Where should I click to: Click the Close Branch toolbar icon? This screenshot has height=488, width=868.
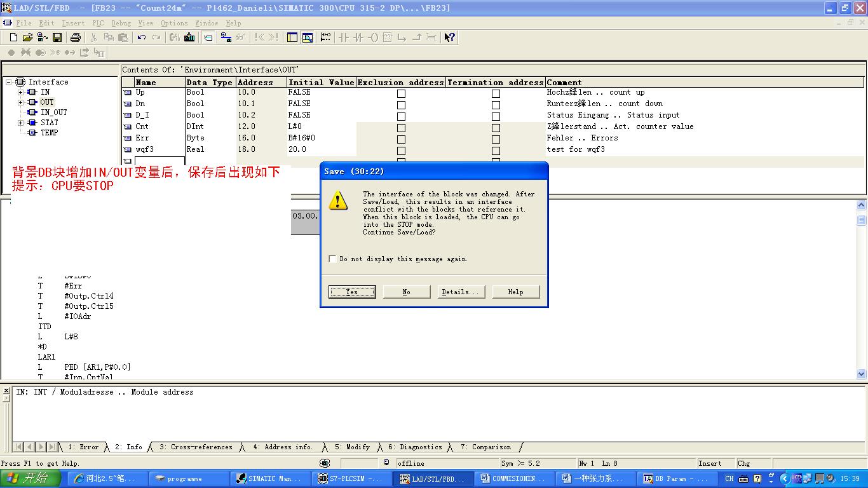tap(417, 37)
